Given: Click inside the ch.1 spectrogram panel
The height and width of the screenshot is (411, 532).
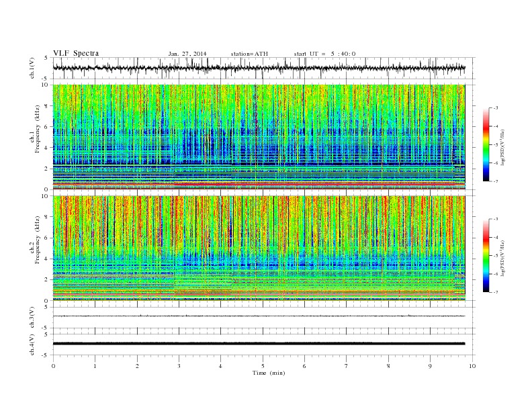Looking at the screenshot, I should click(259, 137).
